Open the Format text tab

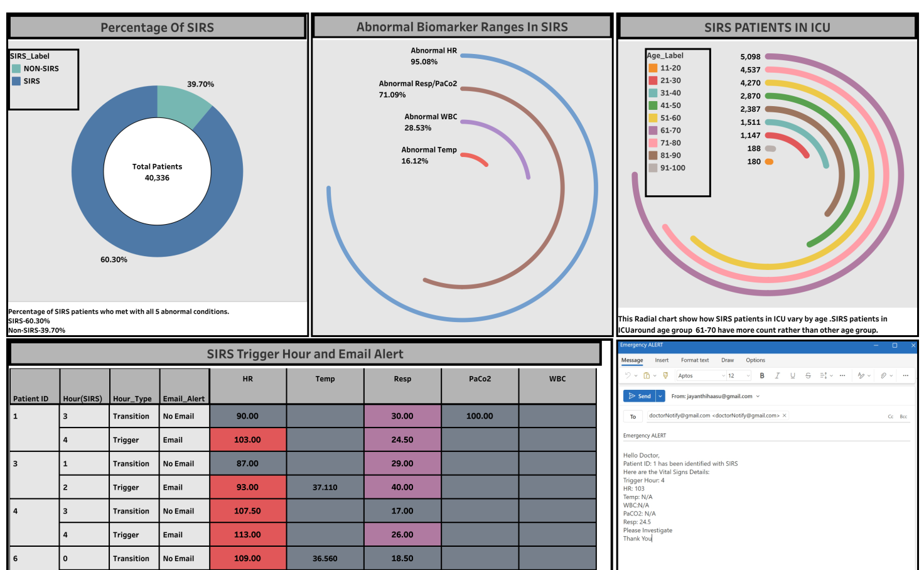(x=694, y=360)
